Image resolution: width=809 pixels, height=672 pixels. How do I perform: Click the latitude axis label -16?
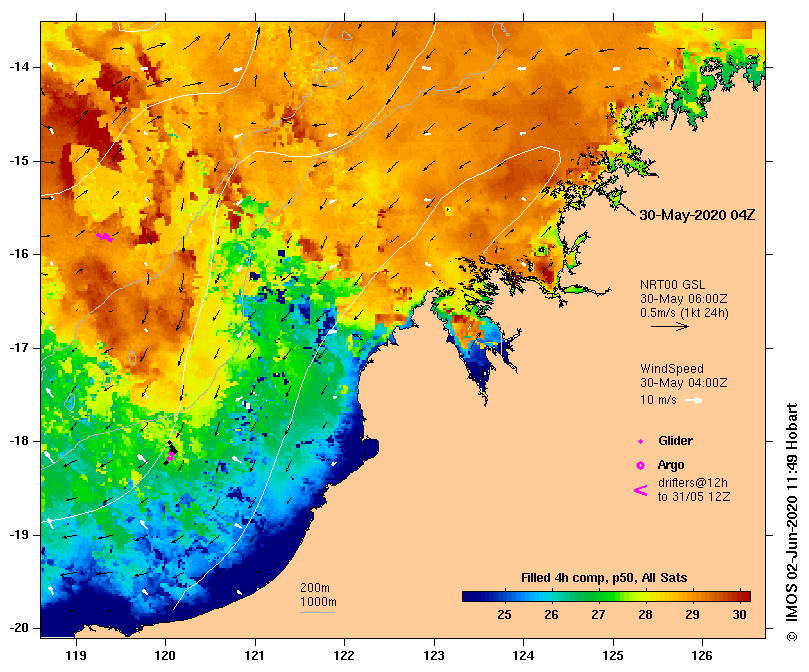coord(19,254)
